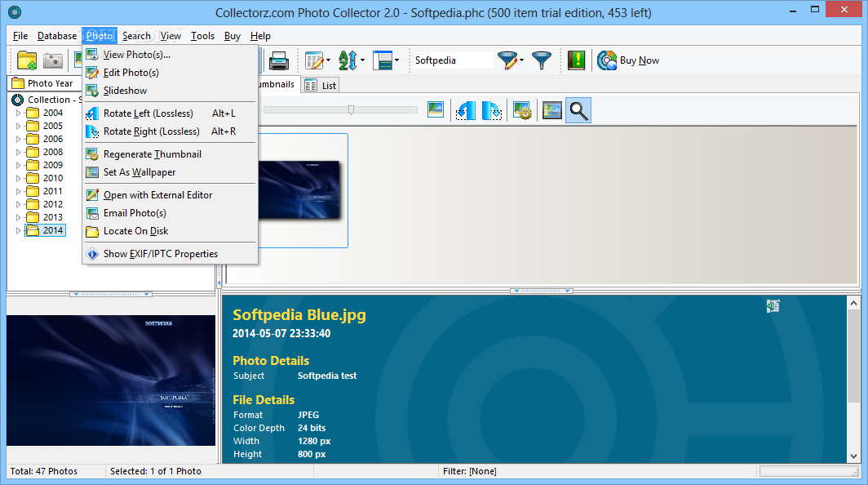Image resolution: width=868 pixels, height=485 pixels.
Task: Open the layout template dropdown arrow
Action: (x=397, y=60)
